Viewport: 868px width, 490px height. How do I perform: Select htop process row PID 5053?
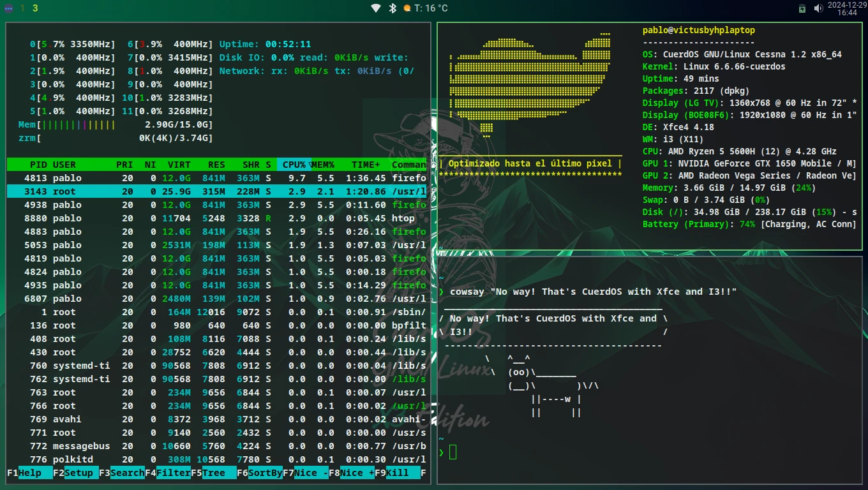coord(217,245)
